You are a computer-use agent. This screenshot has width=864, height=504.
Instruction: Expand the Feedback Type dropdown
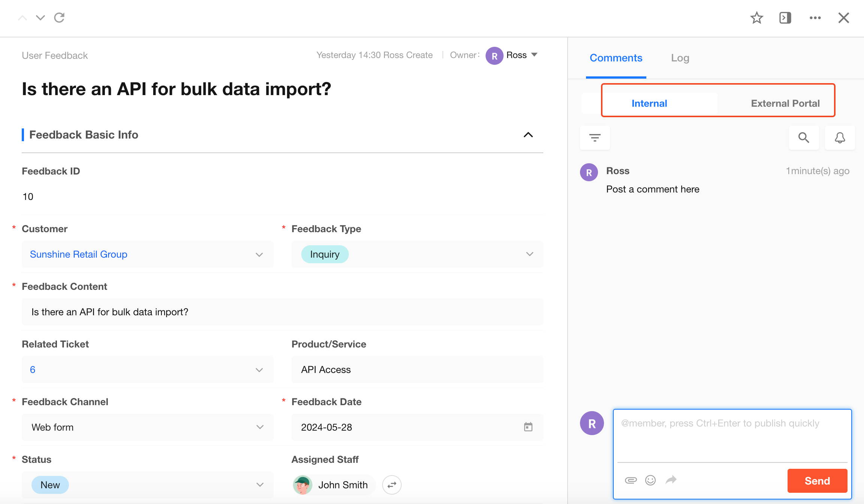(529, 254)
